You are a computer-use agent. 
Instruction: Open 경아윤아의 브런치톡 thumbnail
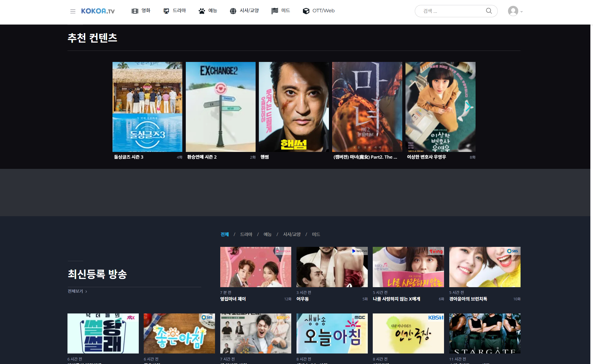pyautogui.click(x=485, y=267)
